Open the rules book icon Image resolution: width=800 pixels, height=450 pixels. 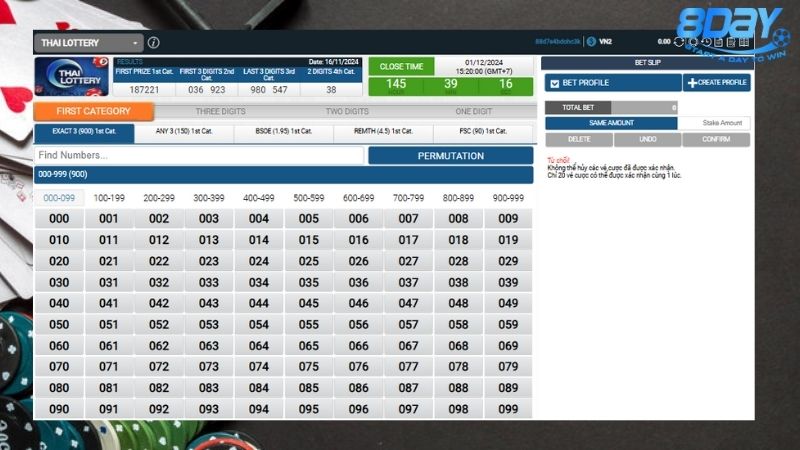point(744,42)
